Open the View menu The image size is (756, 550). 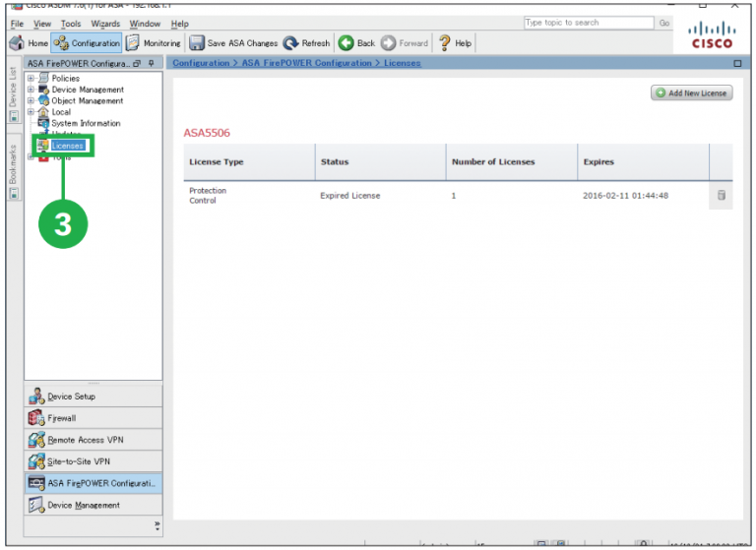42,24
